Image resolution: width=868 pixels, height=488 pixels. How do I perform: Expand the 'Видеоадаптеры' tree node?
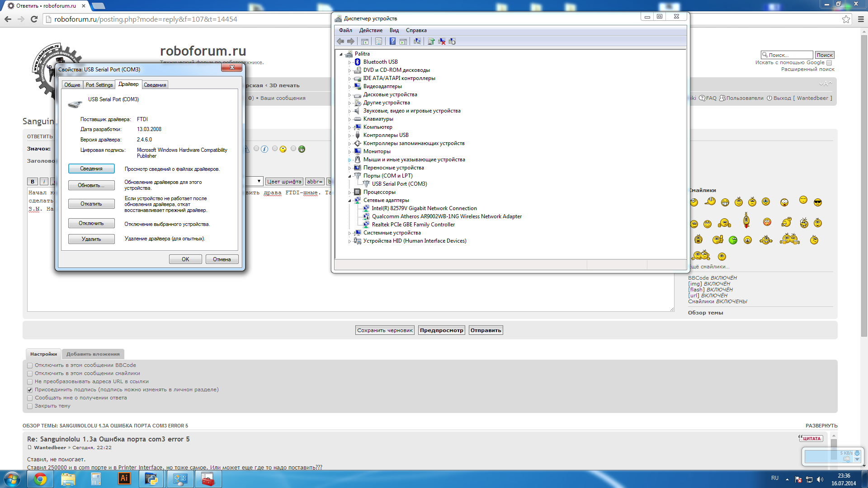coord(349,87)
